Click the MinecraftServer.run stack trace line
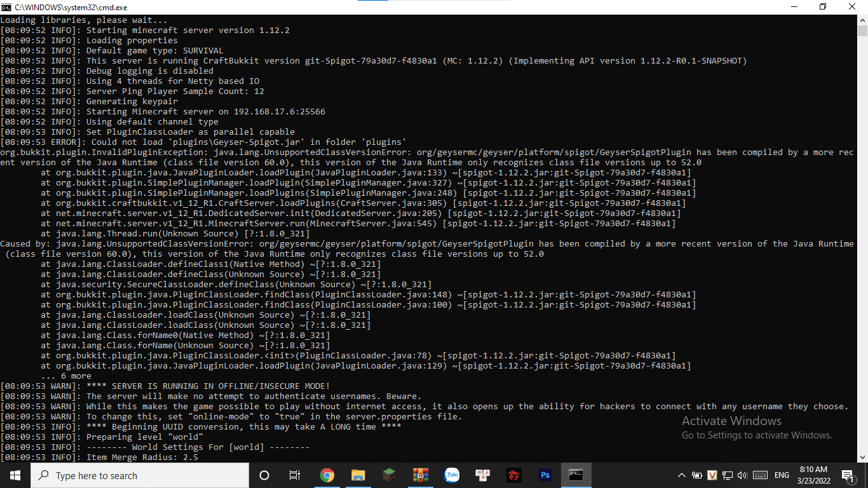Screen dimensions: 868x488 (358, 224)
